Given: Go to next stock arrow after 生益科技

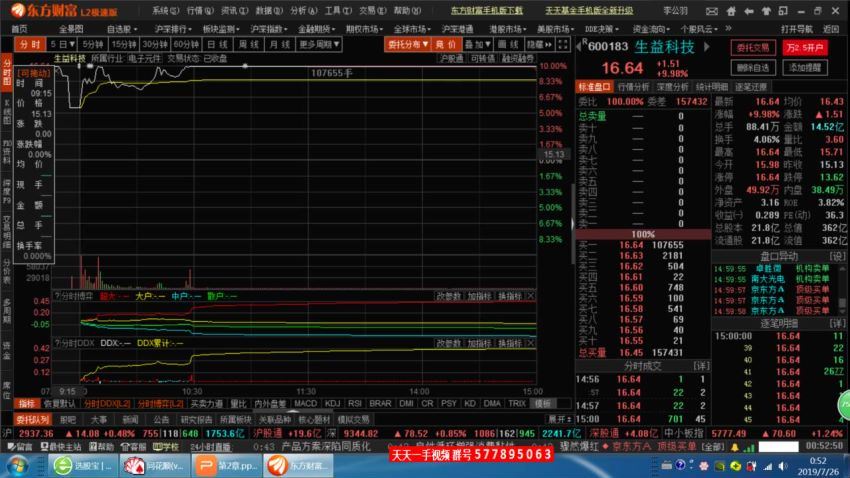Looking at the screenshot, I should 707,47.
